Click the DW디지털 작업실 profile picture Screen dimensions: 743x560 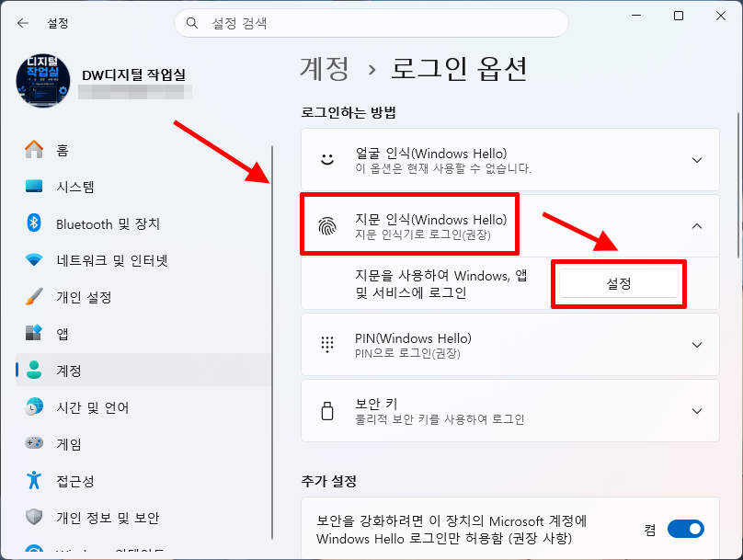tap(42, 81)
